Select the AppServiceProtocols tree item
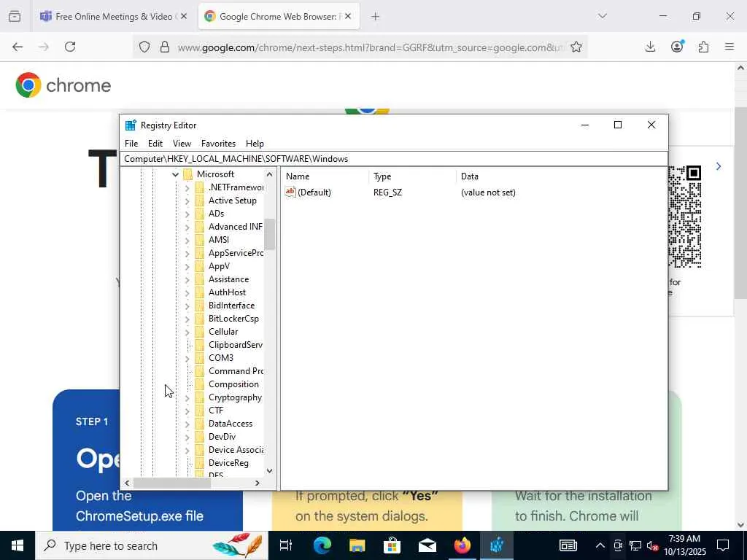This screenshot has width=747, height=560. tap(236, 253)
